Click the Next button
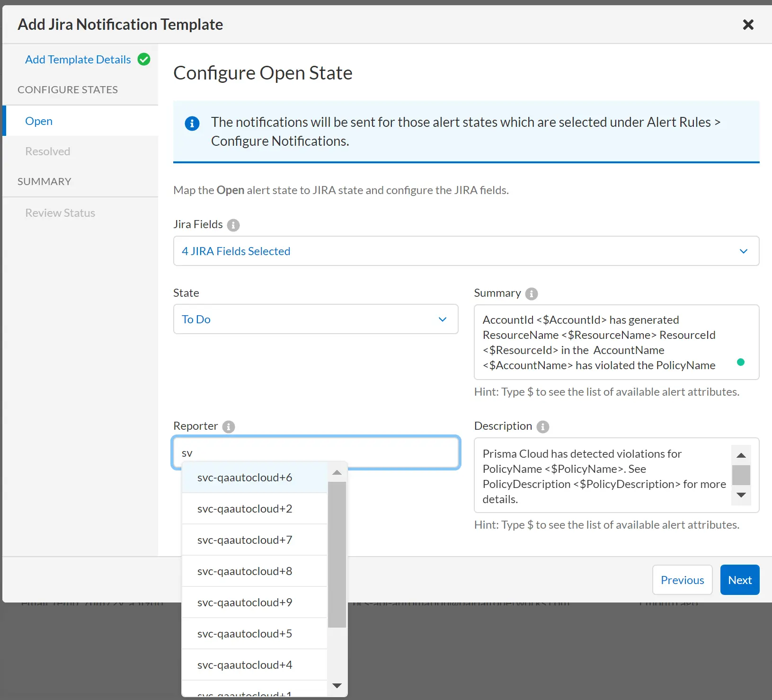Image resolution: width=772 pixels, height=700 pixels. click(740, 580)
